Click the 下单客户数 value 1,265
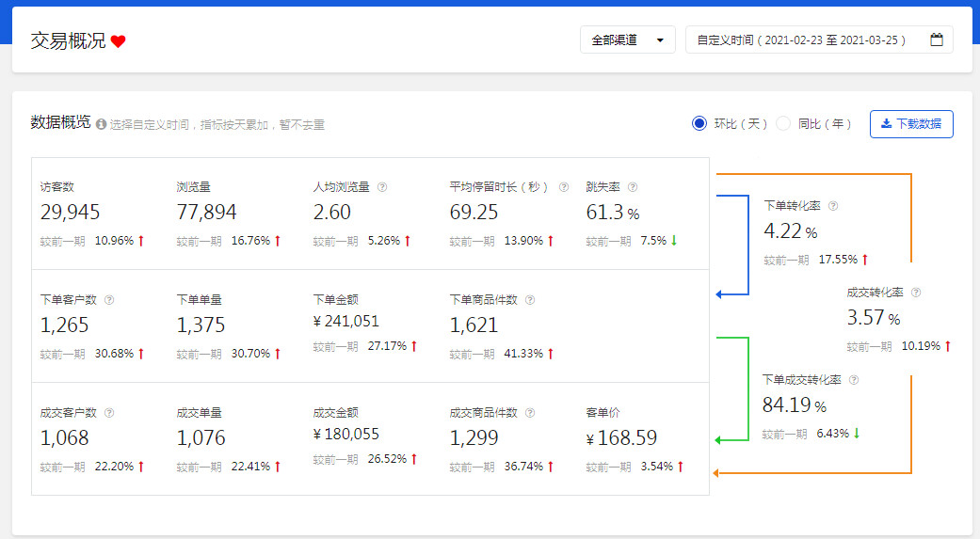This screenshot has height=539, width=980. [64, 325]
